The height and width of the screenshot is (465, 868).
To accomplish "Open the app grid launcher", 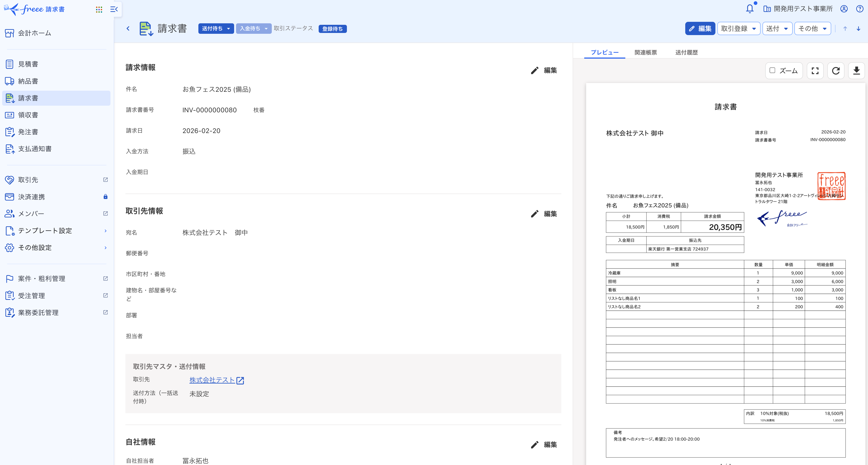I will click(x=99, y=9).
